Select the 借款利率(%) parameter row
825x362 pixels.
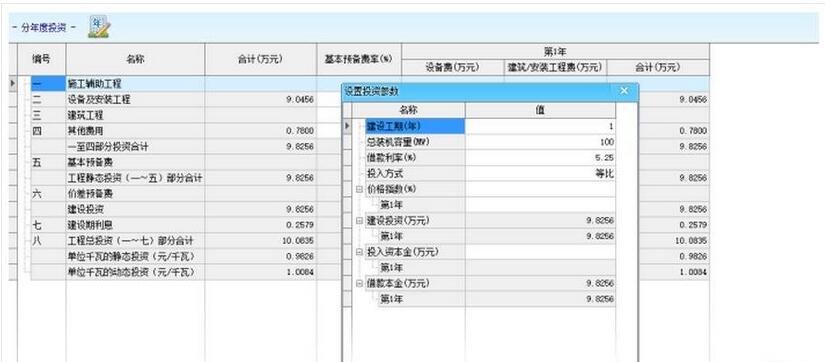click(x=415, y=158)
